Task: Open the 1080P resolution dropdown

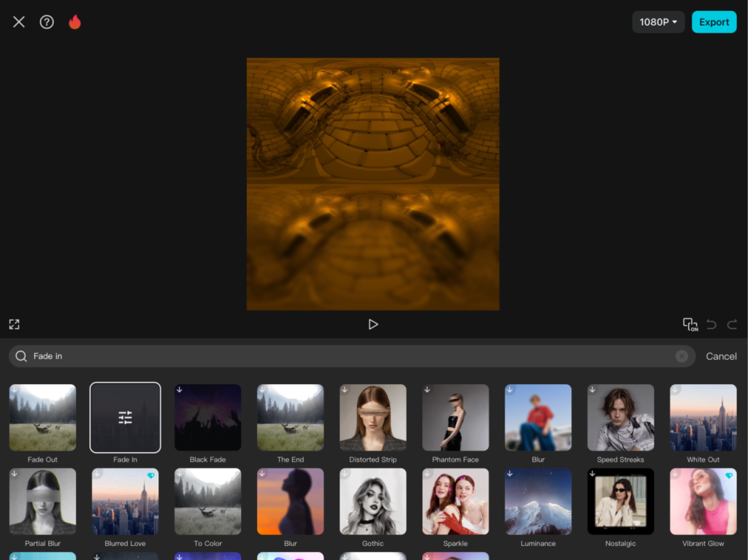Action: click(658, 22)
